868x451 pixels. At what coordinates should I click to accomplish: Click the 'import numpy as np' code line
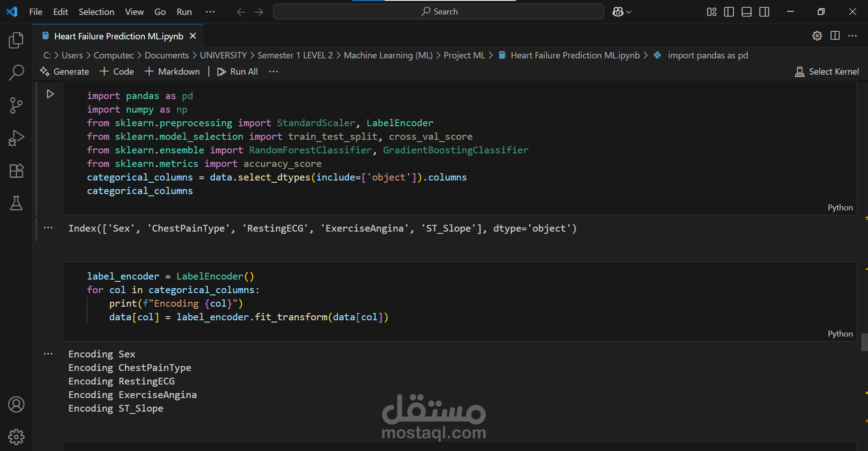[137, 109]
